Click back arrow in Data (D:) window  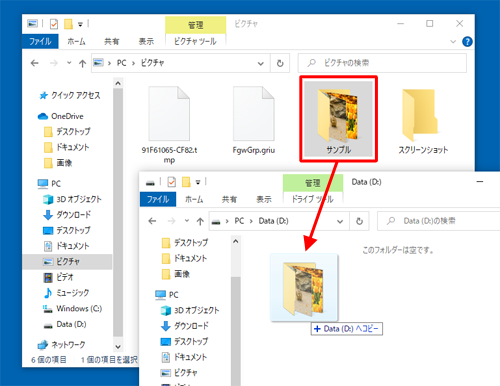pos(152,221)
